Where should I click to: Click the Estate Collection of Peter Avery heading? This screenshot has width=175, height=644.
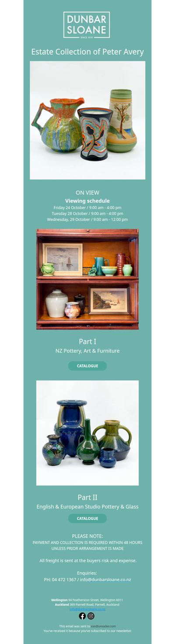[87, 52]
